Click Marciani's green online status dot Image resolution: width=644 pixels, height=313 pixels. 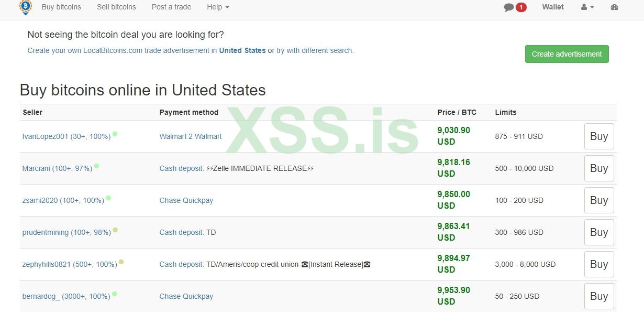[96, 166]
